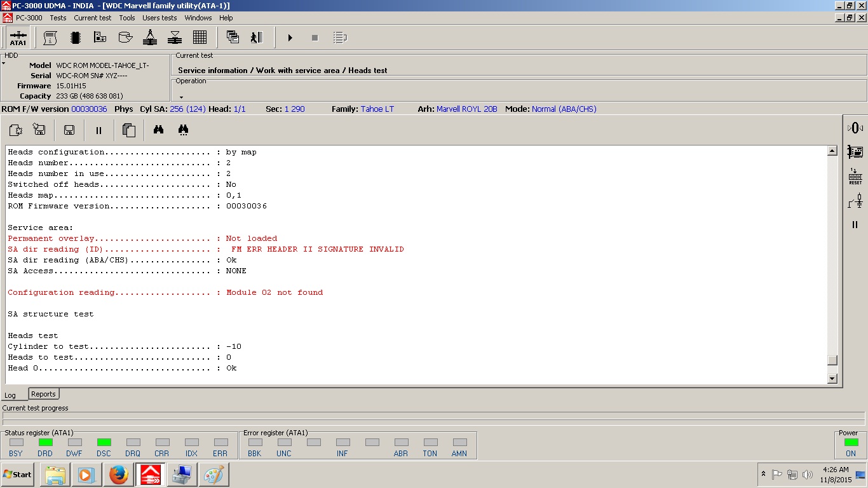The image size is (868, 488).
Task: Pause log output in the log toolbar
Action: (98, 130)
